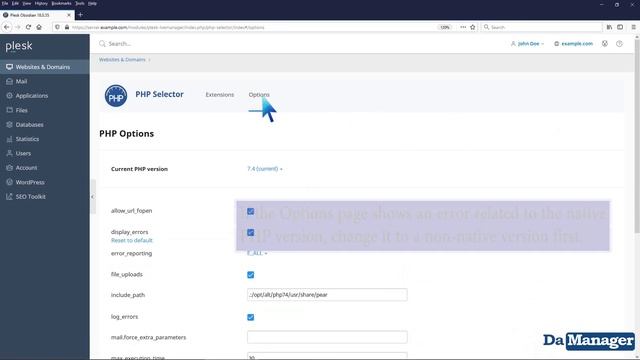Screen dimensions: 640x360
Task: Open the Firefox Bookmarks menu
Action: coord(61,3)
